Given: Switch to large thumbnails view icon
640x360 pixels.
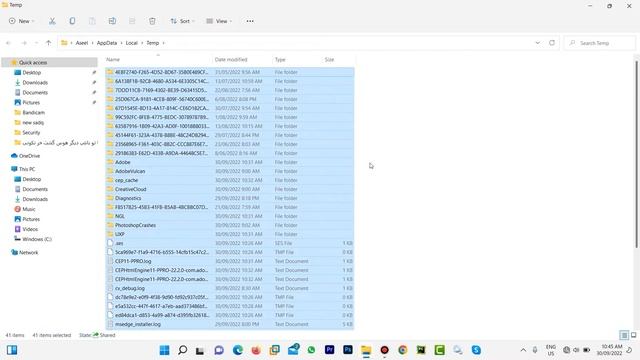Looking at the screenshot, I should (x=633, y=335).
